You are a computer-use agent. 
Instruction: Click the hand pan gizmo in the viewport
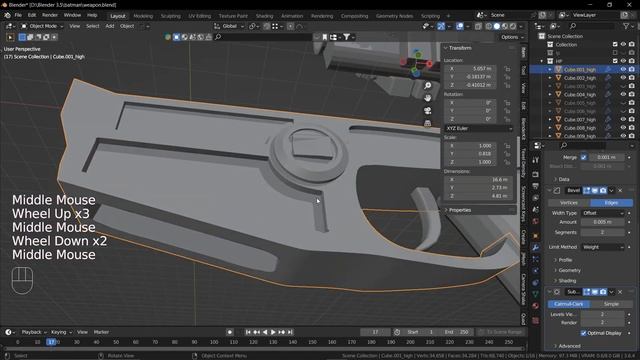[x=427, y=98]
